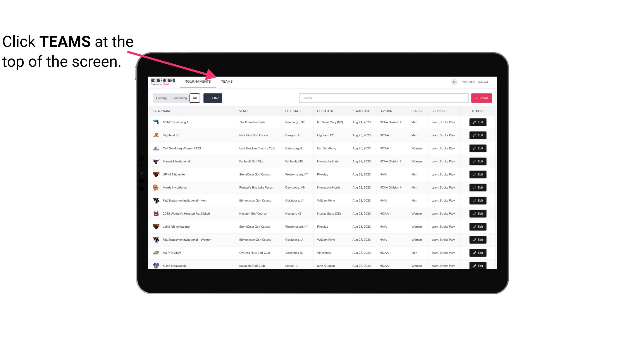Click the Filter dropdown button
Viewport: 644px width, 346px height.
click(x=212, y=98)
